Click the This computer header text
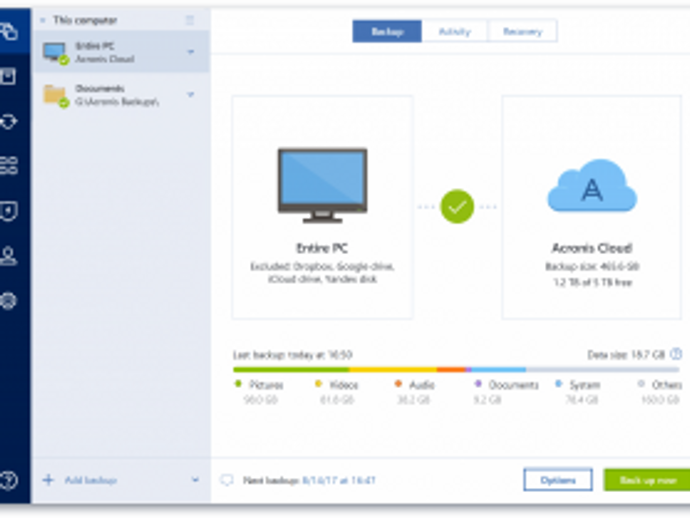The height and width of the screenshot is (518, 690). [85, 20]
